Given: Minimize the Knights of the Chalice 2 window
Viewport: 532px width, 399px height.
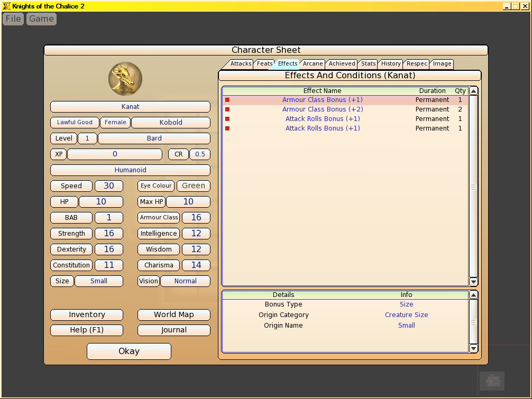Looking at the screenshot, I should (x=507, y=6).
